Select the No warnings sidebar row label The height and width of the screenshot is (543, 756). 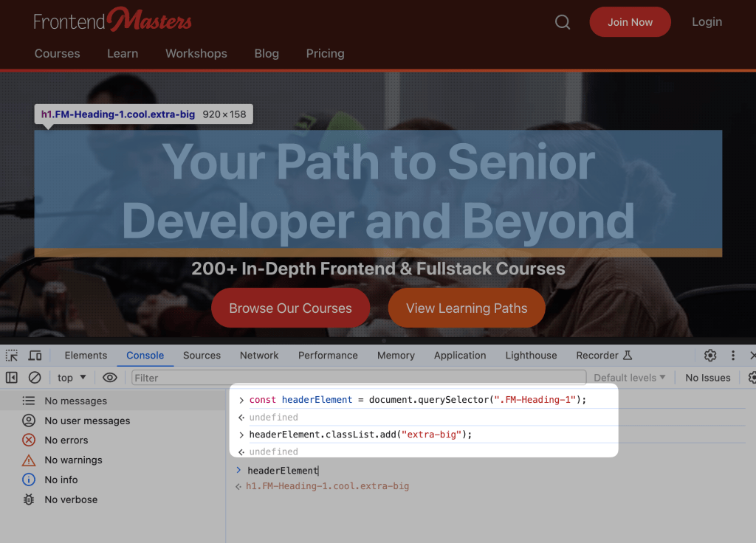[73, 460]
